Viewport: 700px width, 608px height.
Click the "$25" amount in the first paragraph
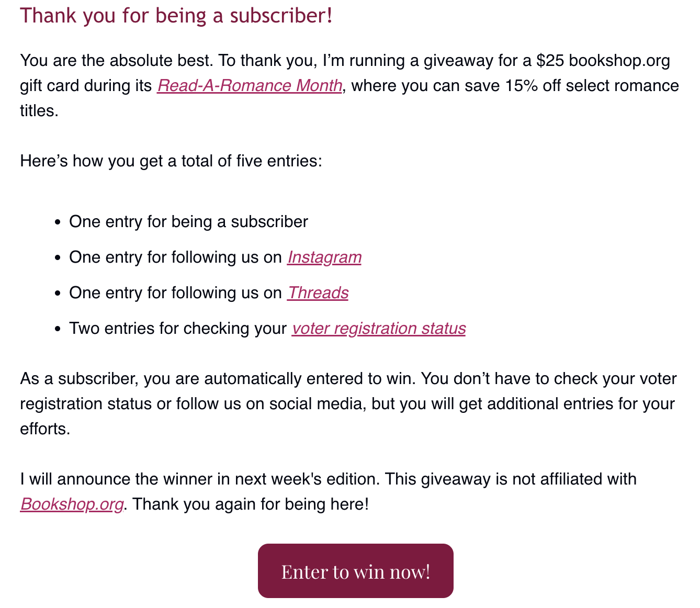pyautogui.click(x=550, y=60)
